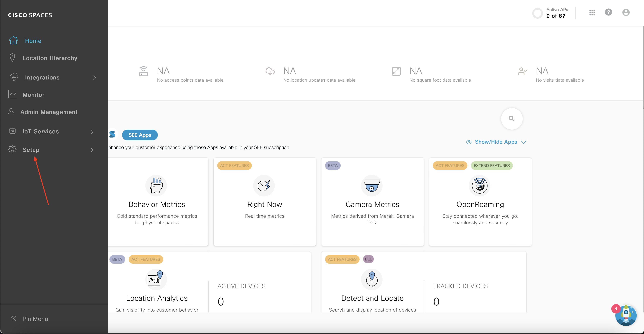Click the ACTIVE DEVICES count
This screenshot has width=644, height=334.
click(220, 301)
